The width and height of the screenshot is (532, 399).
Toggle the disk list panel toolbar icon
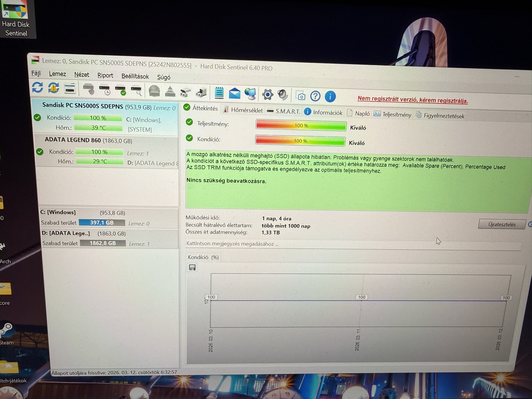pos(70,88)
